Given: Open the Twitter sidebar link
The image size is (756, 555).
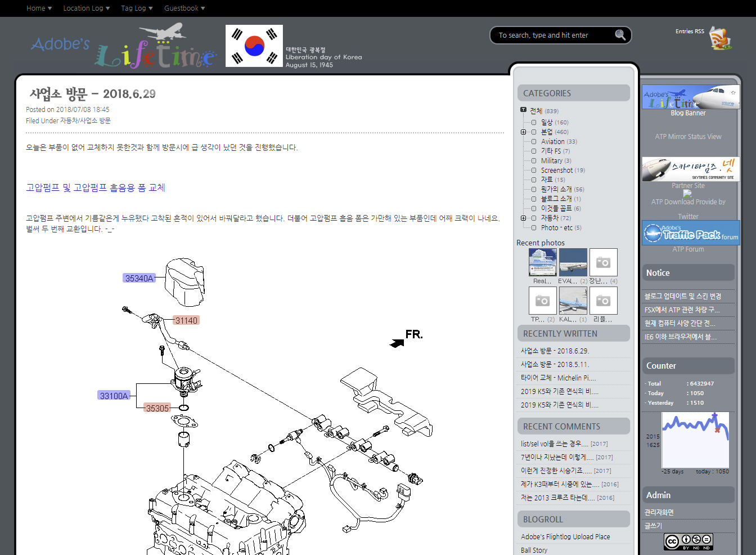Looking at the screenshot, I should click(x=688, y=216).
